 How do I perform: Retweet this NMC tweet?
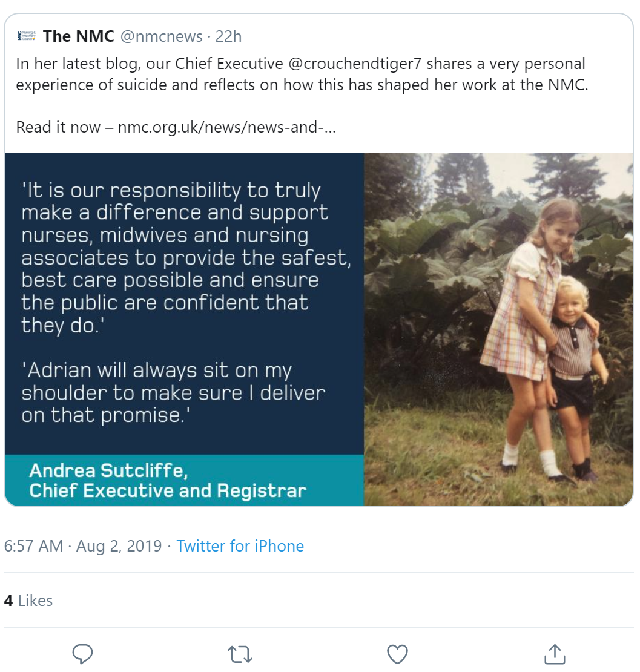coord(240,654)
